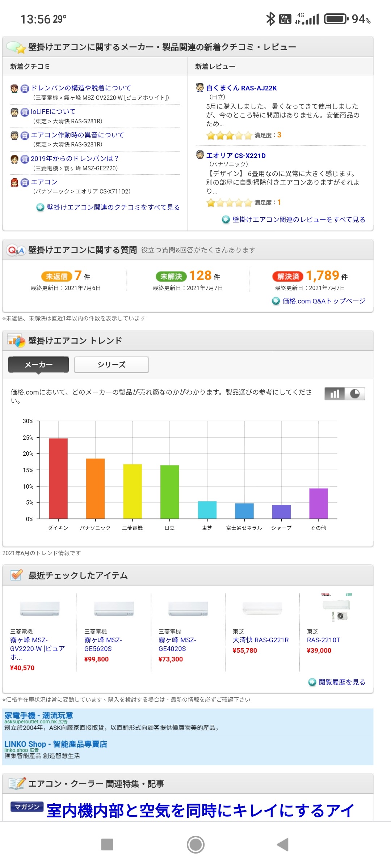View all 壁掛けエアコン関連のレビュー
This screenshot has height=868, width=391.
299,220
